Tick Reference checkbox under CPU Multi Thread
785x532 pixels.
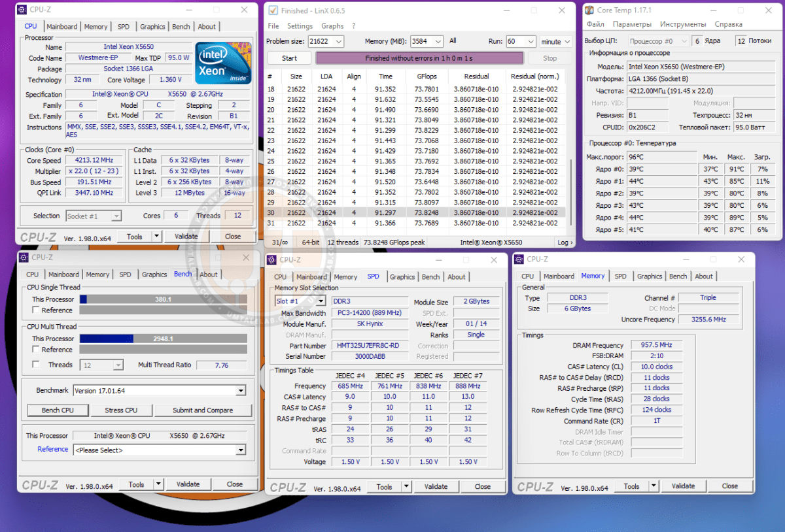36,350
